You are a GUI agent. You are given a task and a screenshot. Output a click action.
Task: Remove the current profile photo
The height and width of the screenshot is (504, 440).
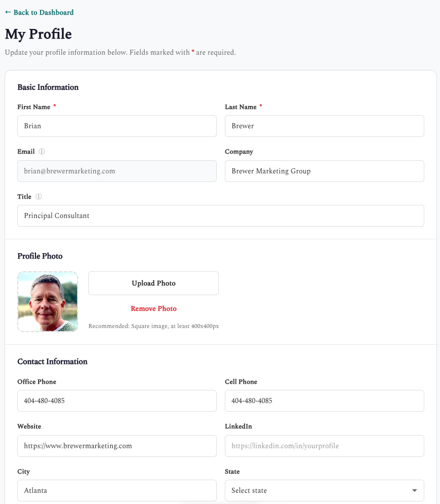[153, 308]
